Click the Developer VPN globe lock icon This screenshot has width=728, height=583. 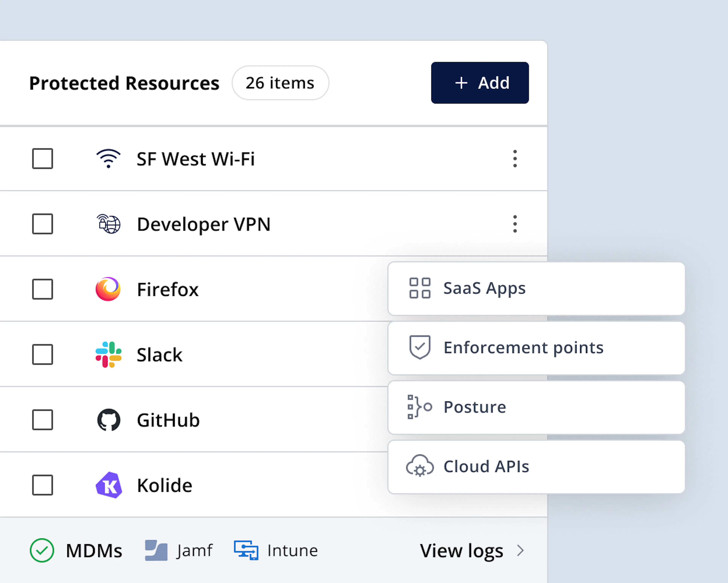108,224
